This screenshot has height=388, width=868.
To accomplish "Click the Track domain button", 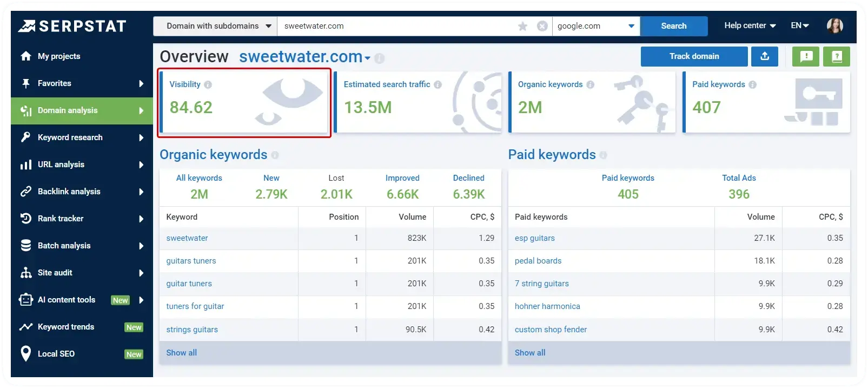I will pos(694,56).
